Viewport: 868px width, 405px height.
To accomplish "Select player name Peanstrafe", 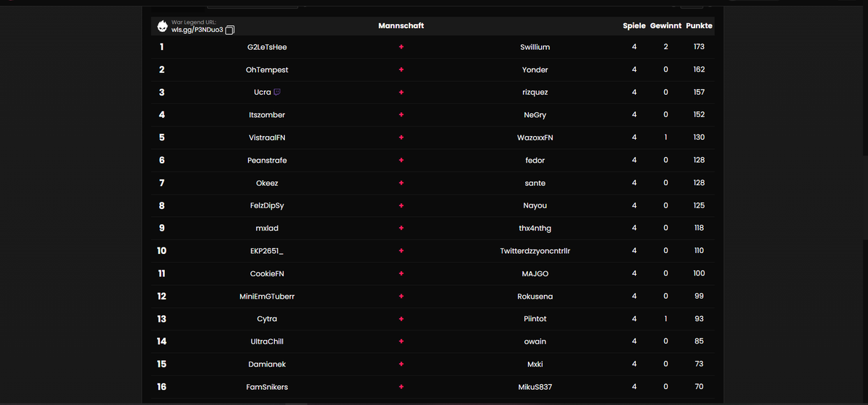I will click(267, 161).
